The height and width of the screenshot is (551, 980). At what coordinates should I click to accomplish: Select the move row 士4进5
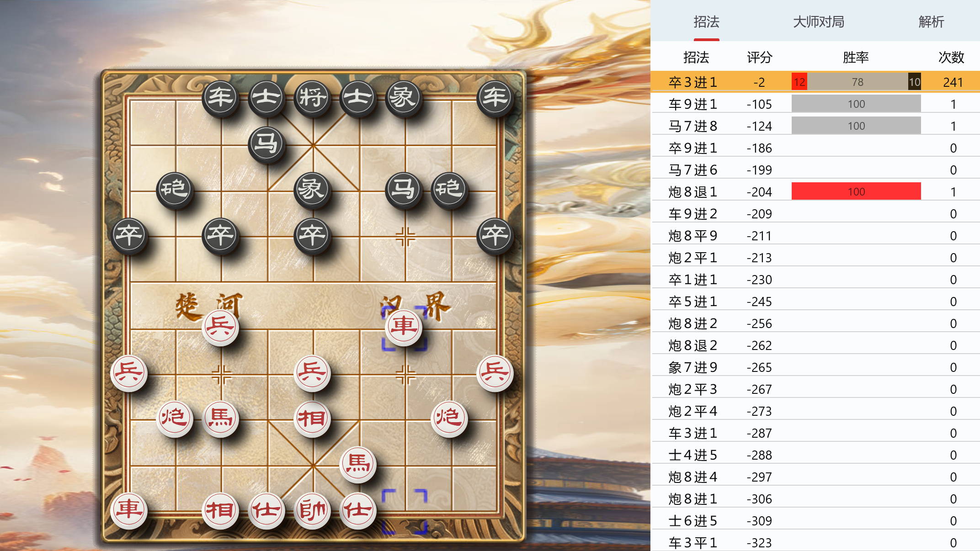coord(815,455)
